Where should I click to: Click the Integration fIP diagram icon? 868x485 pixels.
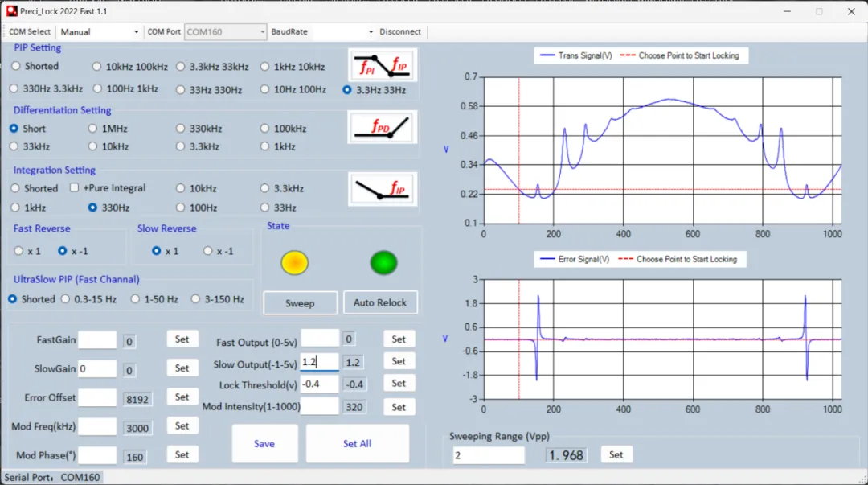click(383, 189)
